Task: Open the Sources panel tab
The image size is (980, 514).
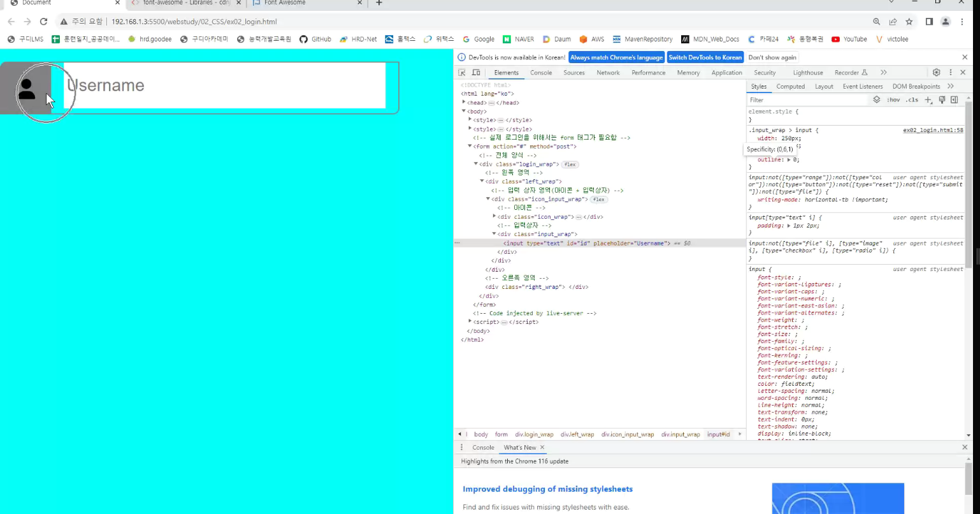Action: [574, 73]
